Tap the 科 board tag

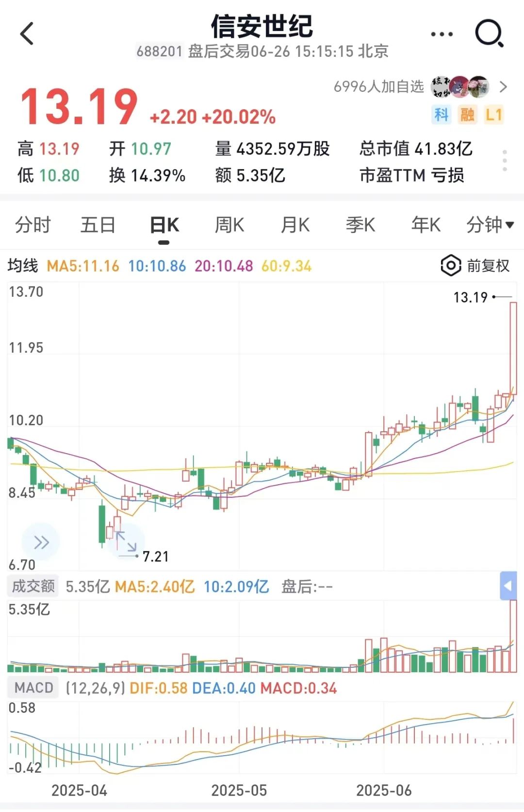coord(442,115)
